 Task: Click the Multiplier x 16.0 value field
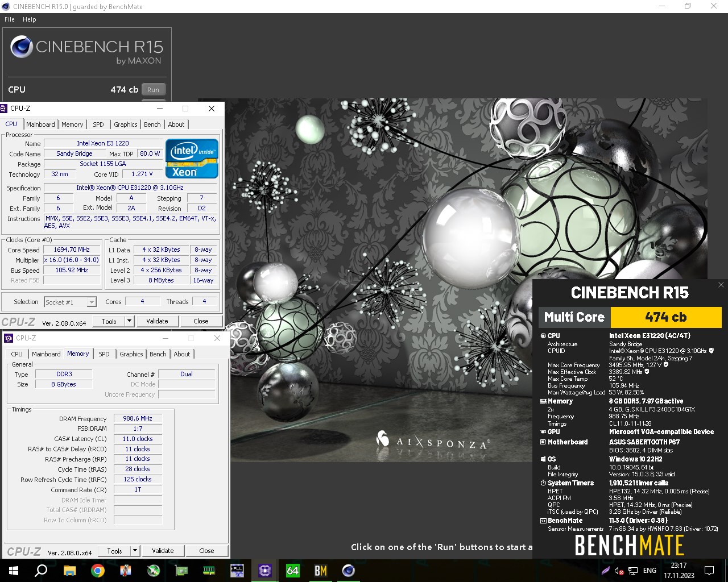pyautogui.click(x=72, y=260)
